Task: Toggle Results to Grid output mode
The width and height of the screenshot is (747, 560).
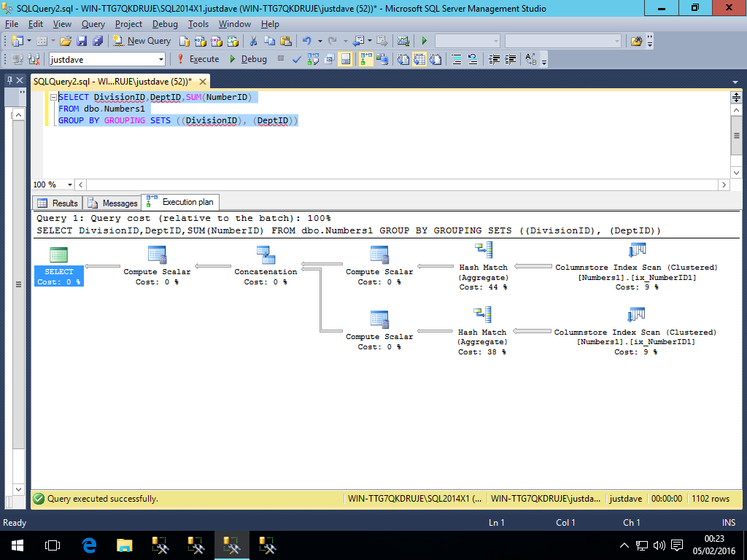Action: [419, 59]
